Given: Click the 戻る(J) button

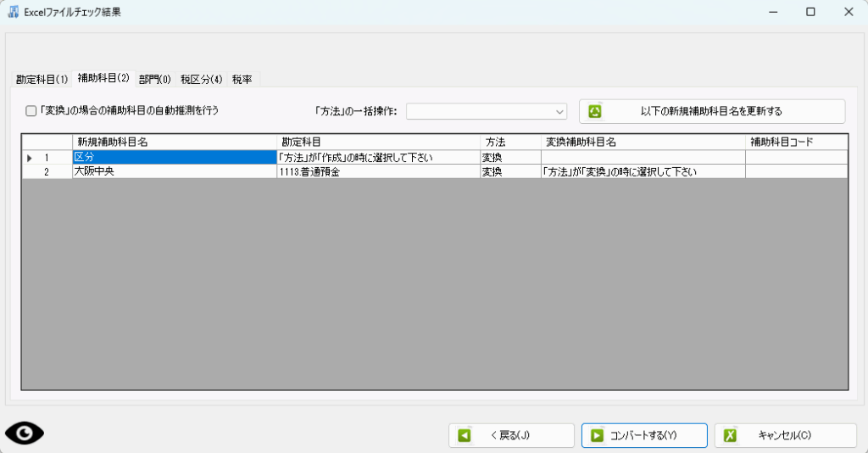Looking at the screenshot, I should (x=511, y=435).
